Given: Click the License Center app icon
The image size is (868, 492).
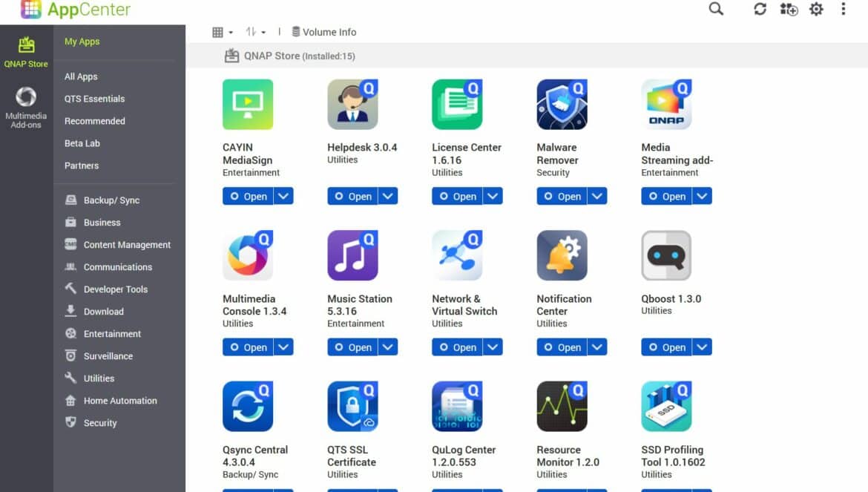Looking at the screenshot, I should coord(457,104).
